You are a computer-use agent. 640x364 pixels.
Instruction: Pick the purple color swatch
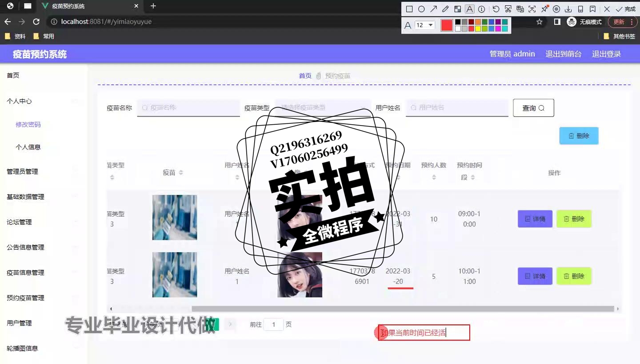click(x=498, y=22)
